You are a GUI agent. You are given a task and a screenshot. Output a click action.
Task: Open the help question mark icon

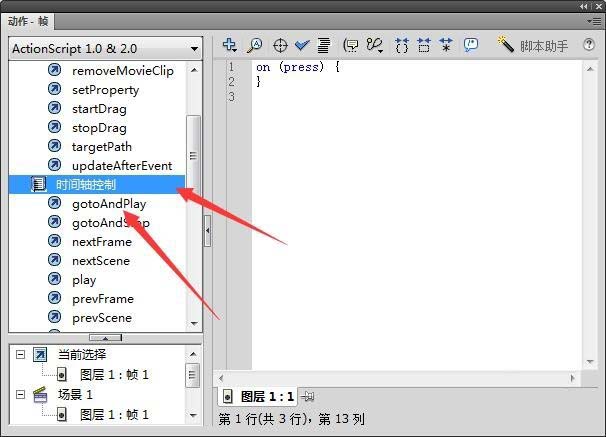(x=589, y=45)
